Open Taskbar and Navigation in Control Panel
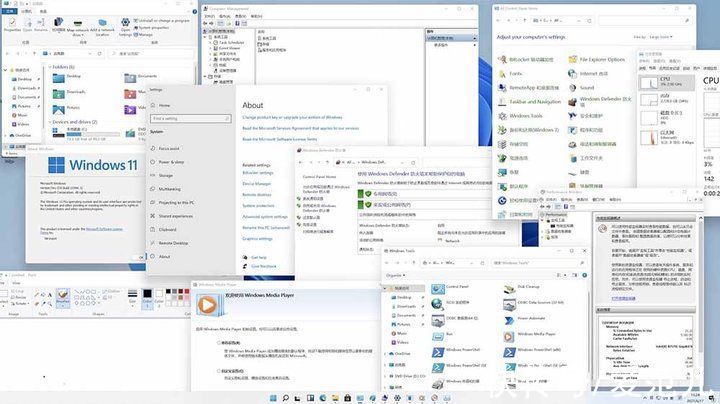Image resolution: width=720 pixels, height=404 pixels. tap(535, 102)
